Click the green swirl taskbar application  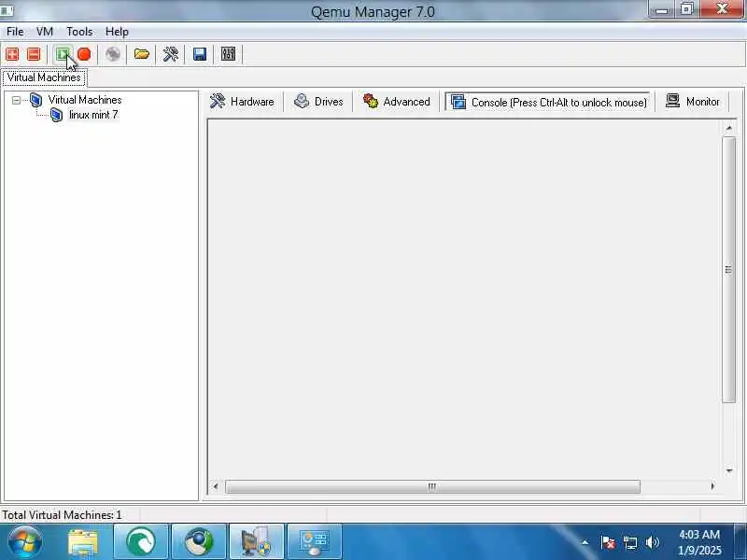click(141, 541)
